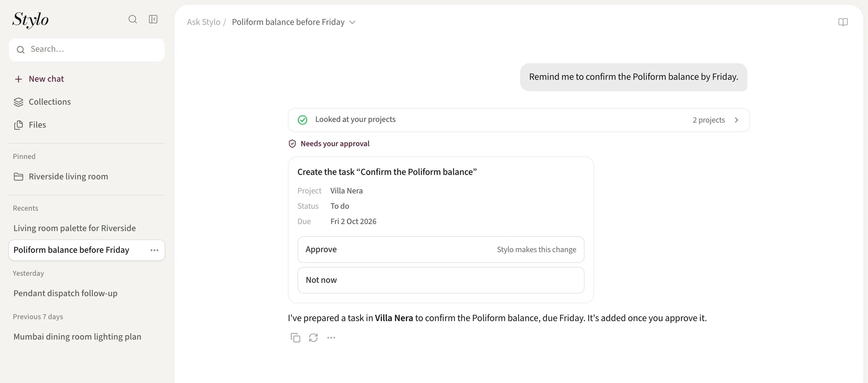Image resolution: width=868 pixels, height=383 pixels.
Task: Approve the Poliform balance task
Action: 441,250
